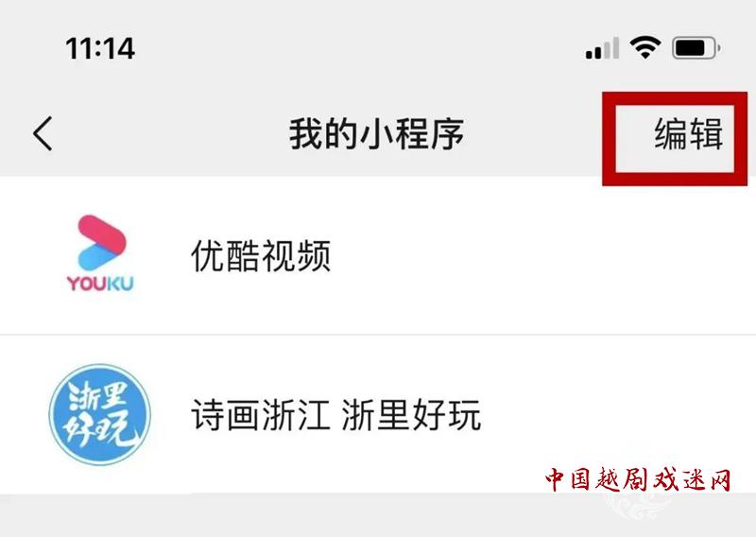The height and width of the screenshot is (537, 756).
Task: Open the round blue 浙里好玩 icon
Action: click(100, 414)
